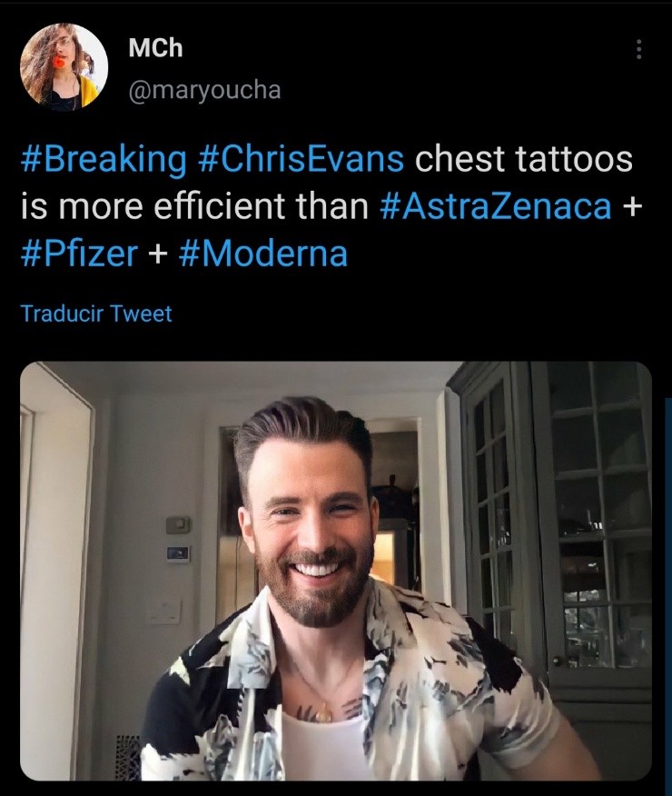672x796 pixels.
Task: Select the MCh display name
Action: tap(155, 48)
